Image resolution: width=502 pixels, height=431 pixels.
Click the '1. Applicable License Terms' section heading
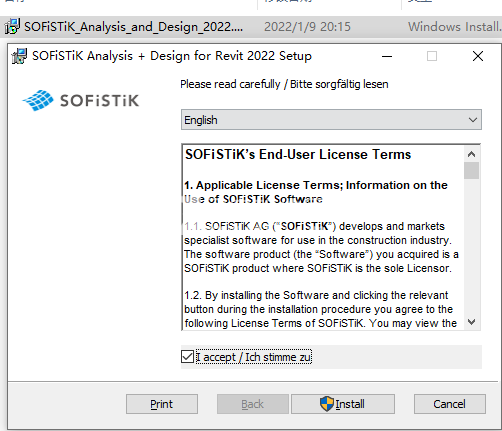[x=316, y=192]
